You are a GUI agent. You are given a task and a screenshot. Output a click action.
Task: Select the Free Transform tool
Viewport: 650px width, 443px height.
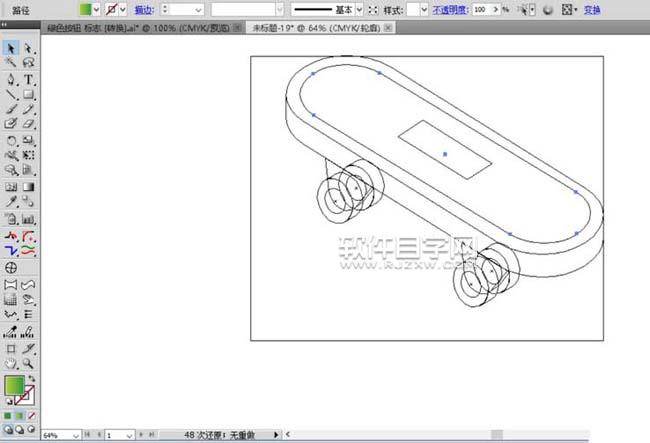tap(28, 155)
